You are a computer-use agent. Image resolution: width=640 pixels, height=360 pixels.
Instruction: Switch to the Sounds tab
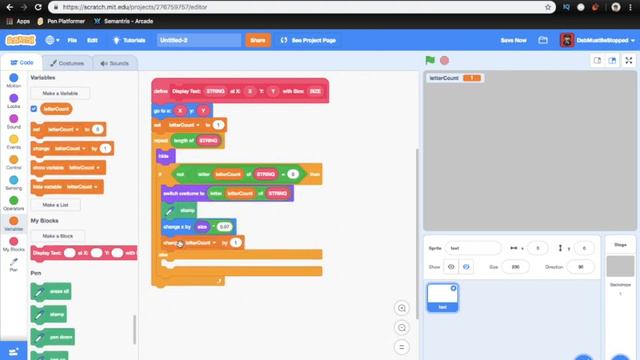pyautogui.click(x=114, y=63)
